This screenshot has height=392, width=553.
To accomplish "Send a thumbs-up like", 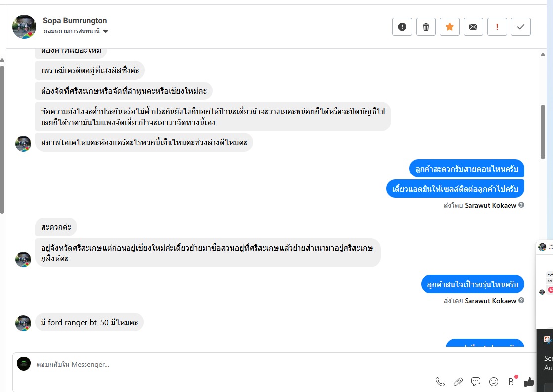I will tap(529, 381).
